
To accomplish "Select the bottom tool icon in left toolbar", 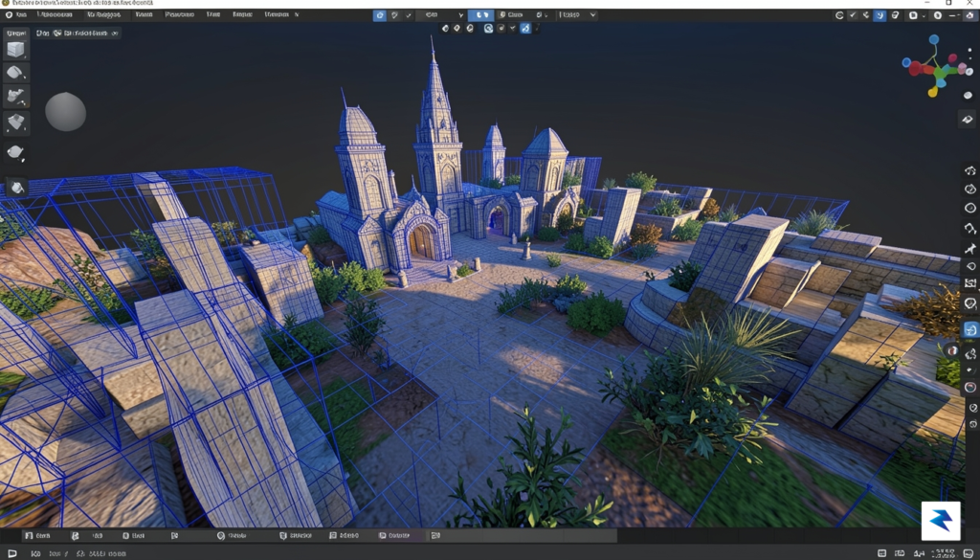I will (x=16, y=187).
